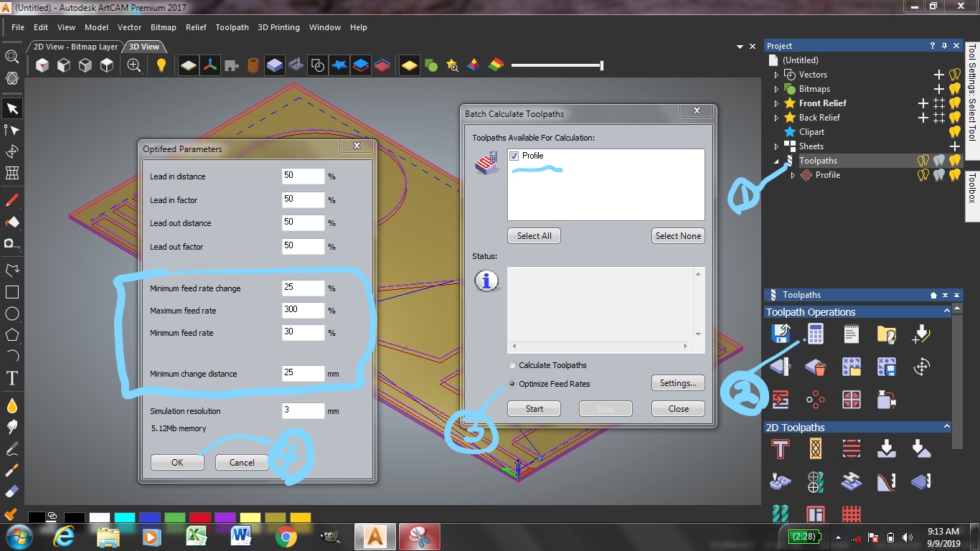Select the Node editing tool
Viewport: 980px width, 551px height.
pos(12,130)
